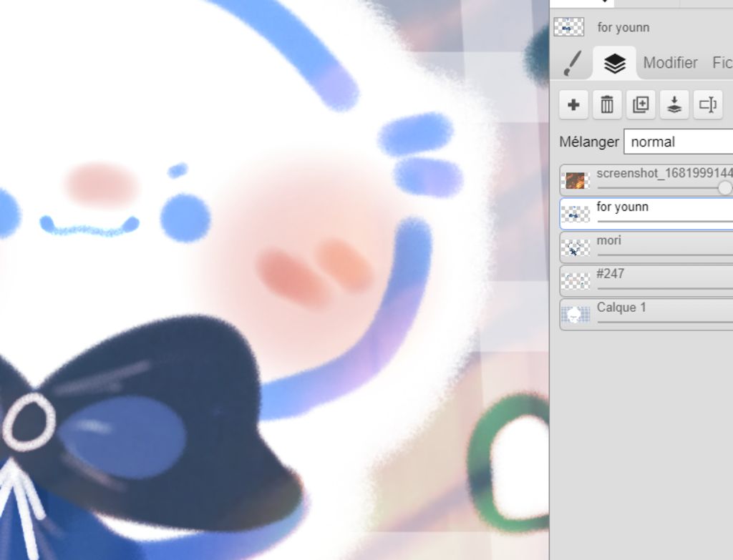This screenshot has width=733, height=560.
Task: Select the 'for younn' layer row
Action: click(x=646, y=213)
